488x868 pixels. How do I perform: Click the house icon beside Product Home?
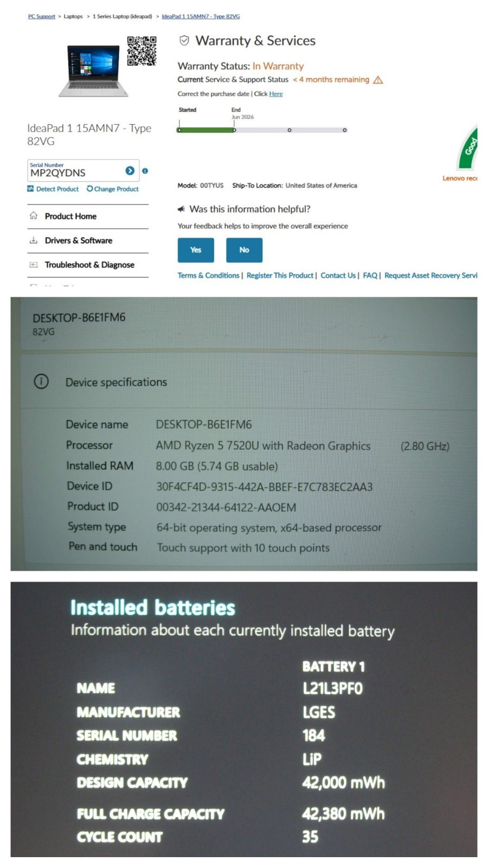[x=34, y=215]
